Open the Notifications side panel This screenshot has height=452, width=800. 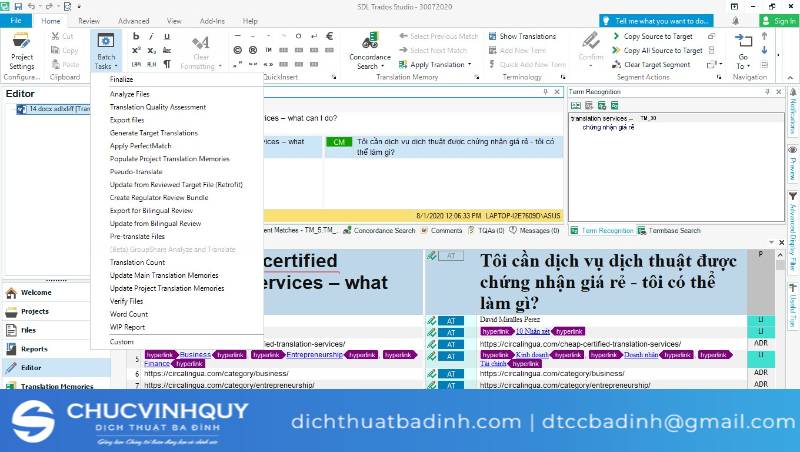(793, 111)
